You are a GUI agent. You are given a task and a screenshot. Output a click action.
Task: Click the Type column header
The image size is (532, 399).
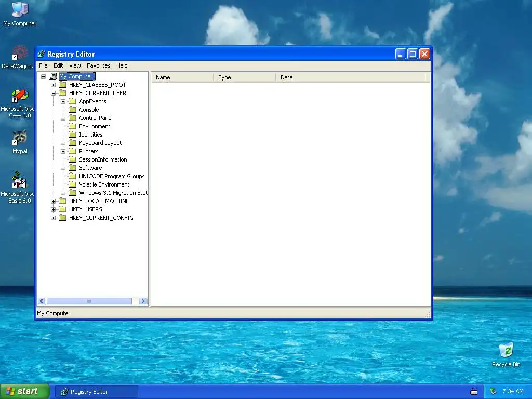pyautogui.click(x=245, y=77)
